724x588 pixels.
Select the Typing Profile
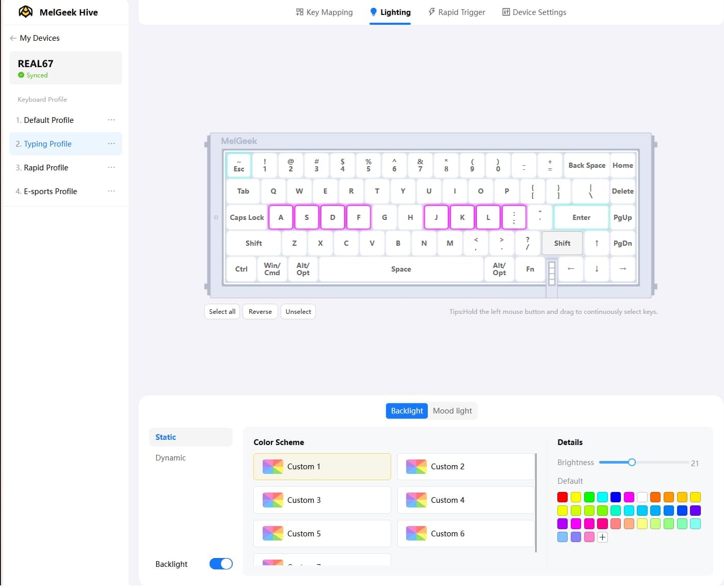(66, 144)
